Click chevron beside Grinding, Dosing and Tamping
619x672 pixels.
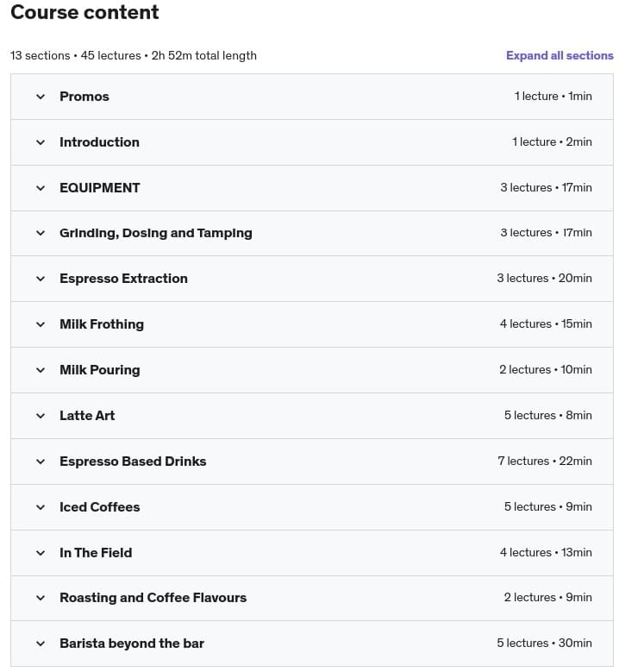pos(41,233)
